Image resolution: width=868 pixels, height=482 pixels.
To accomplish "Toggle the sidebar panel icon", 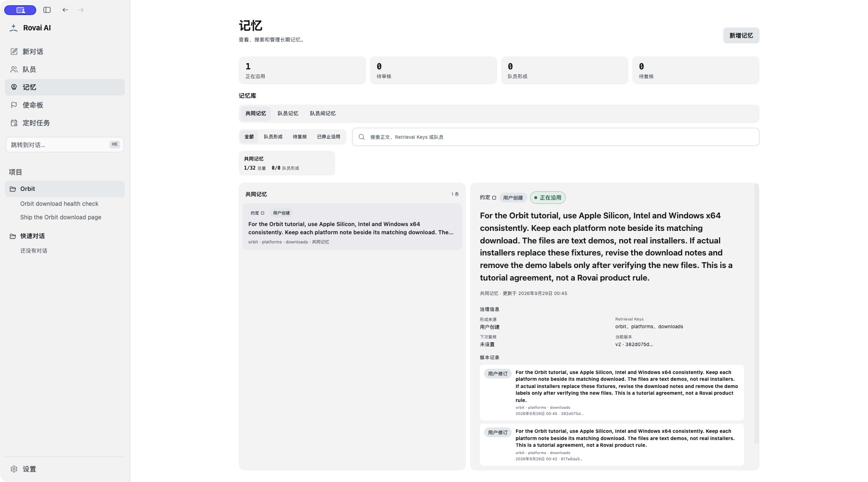I will 47,10.
